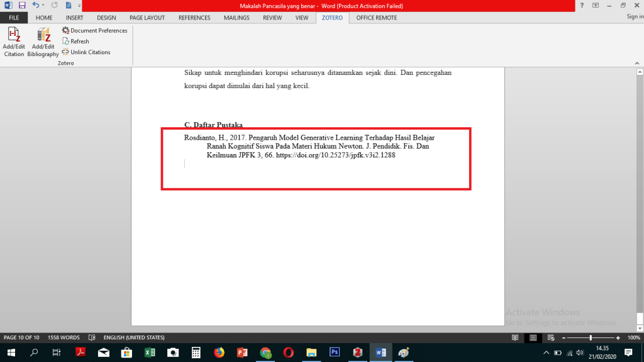Refresh Zotero citations

pyautogui.click(x=75, y=42)
